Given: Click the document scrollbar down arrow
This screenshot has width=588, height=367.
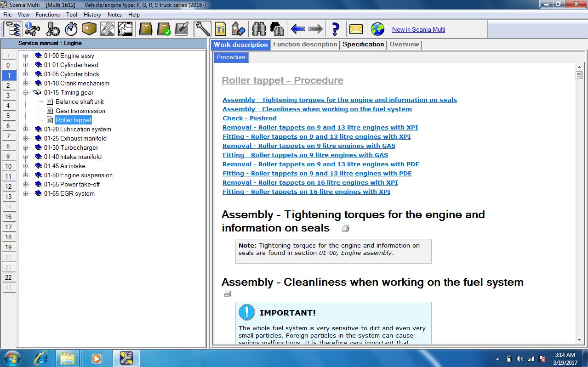Looking at the screenshot, I should pos(579,339).
